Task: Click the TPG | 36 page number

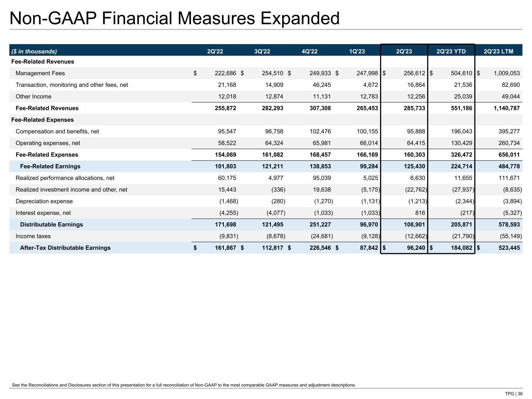Action: click(513, 394)
